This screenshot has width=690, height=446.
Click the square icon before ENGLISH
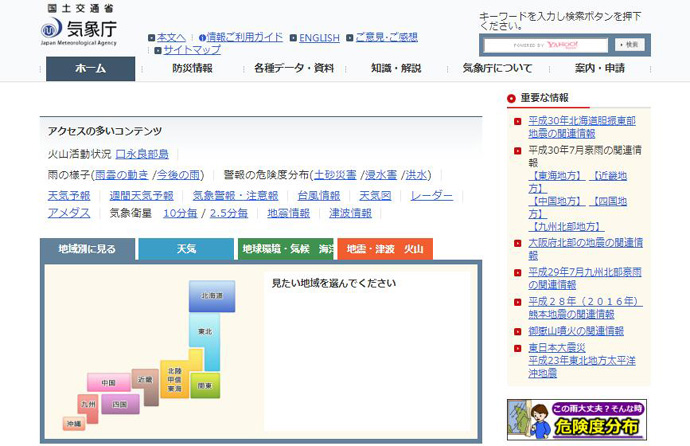pyautogui.click(x=293, y=38)
